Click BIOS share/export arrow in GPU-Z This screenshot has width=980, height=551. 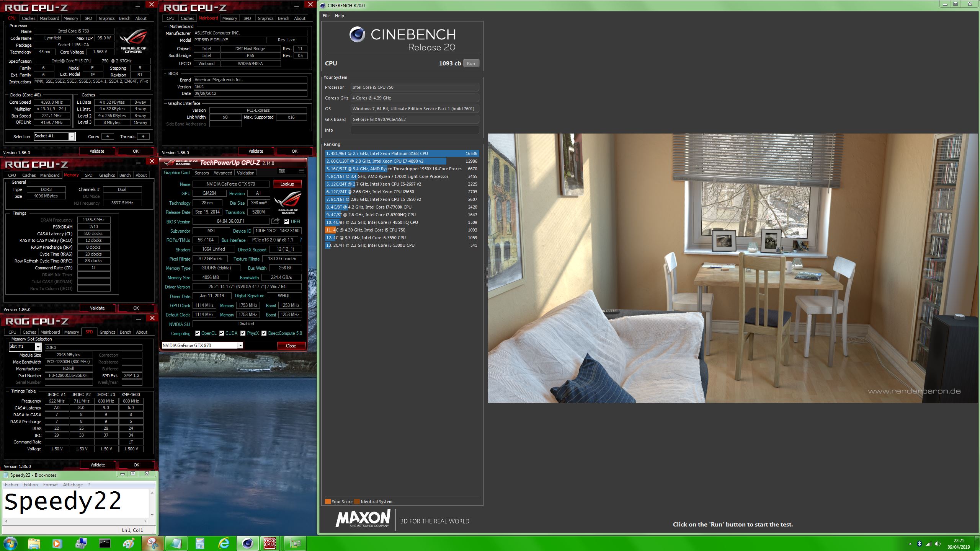pyautogui.click(x=275, y=221)
